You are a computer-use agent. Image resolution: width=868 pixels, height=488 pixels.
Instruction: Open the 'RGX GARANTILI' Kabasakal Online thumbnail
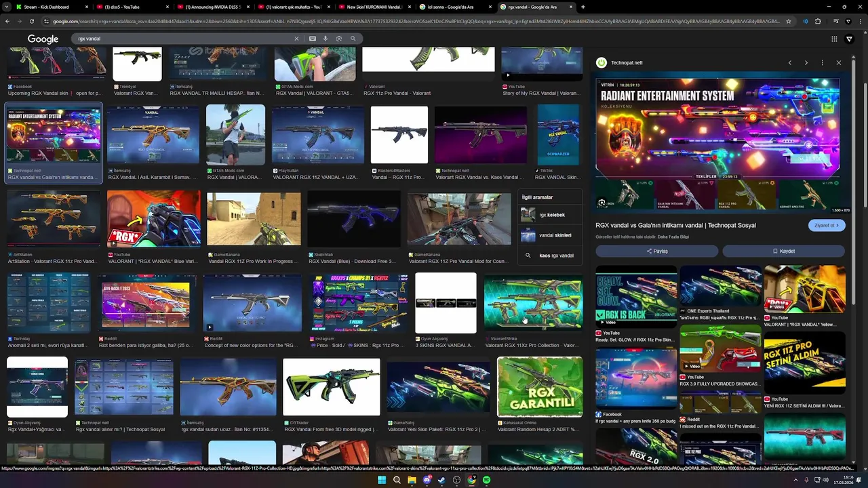[540, 387]
